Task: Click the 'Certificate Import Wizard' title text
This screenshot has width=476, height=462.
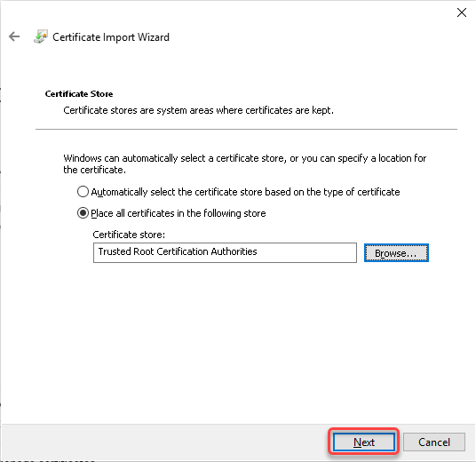Action: (111, 37)
